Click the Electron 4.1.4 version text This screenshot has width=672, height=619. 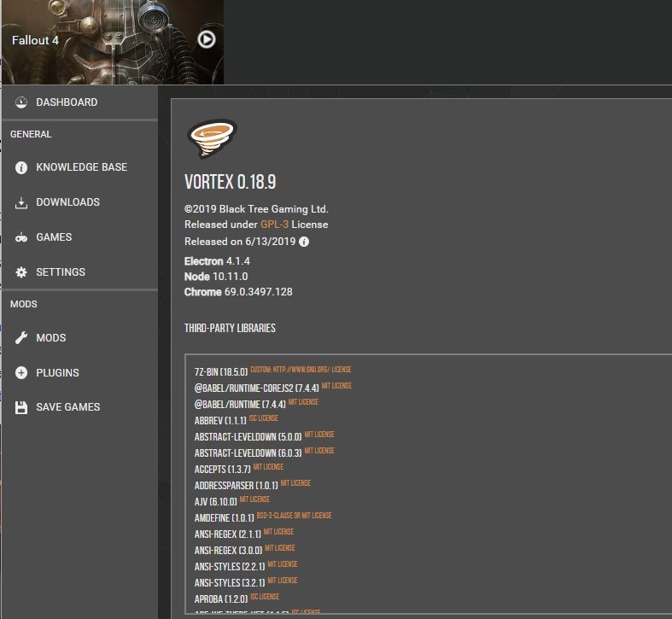click(217, 261)
